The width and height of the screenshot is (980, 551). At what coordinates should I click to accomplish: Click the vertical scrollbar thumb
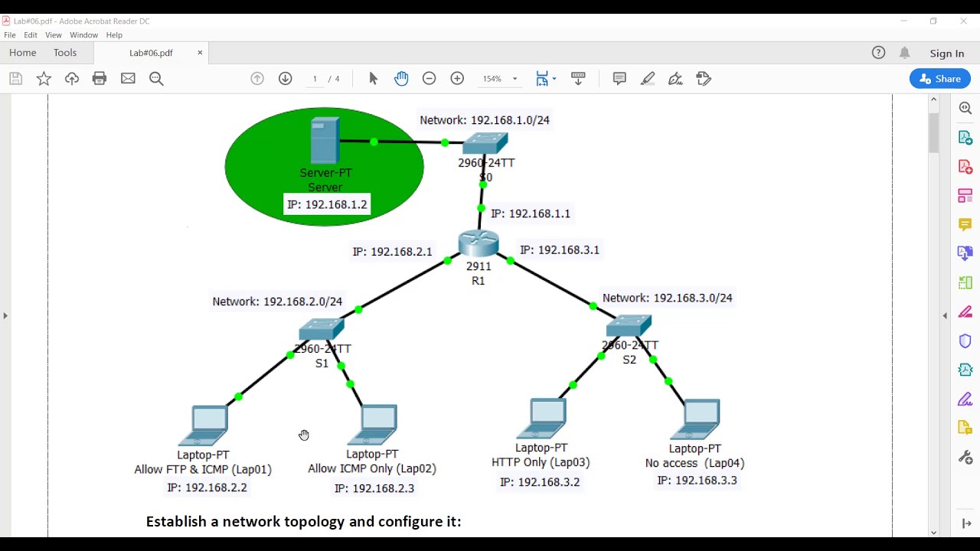[x=934, y=132]
